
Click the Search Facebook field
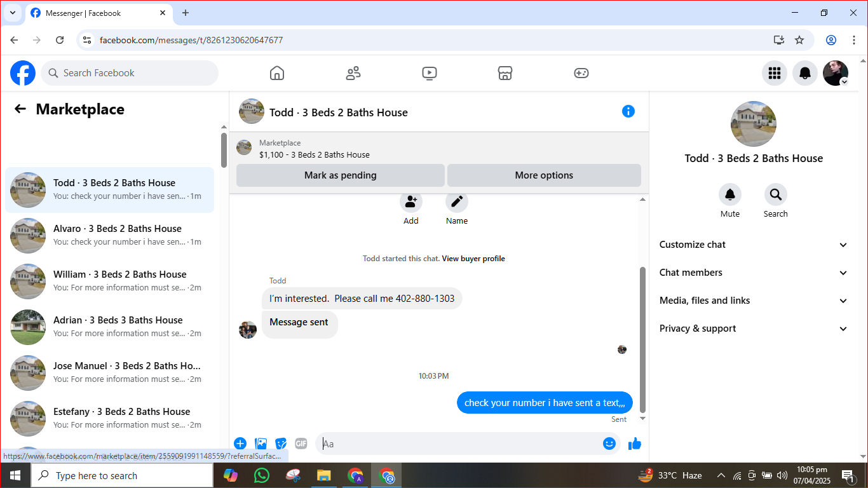[x=130, y=73]
